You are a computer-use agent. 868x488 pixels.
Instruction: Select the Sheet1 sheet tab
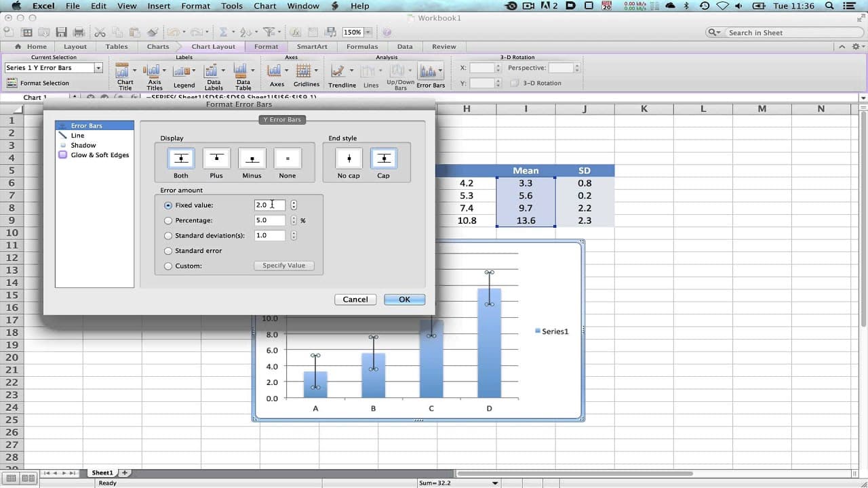[x=102, y=472]
